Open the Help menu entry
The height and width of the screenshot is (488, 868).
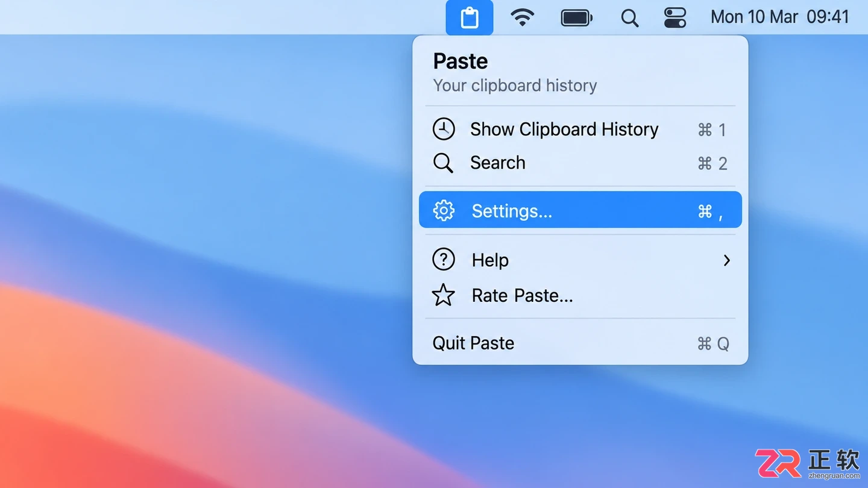pos(580,260)
